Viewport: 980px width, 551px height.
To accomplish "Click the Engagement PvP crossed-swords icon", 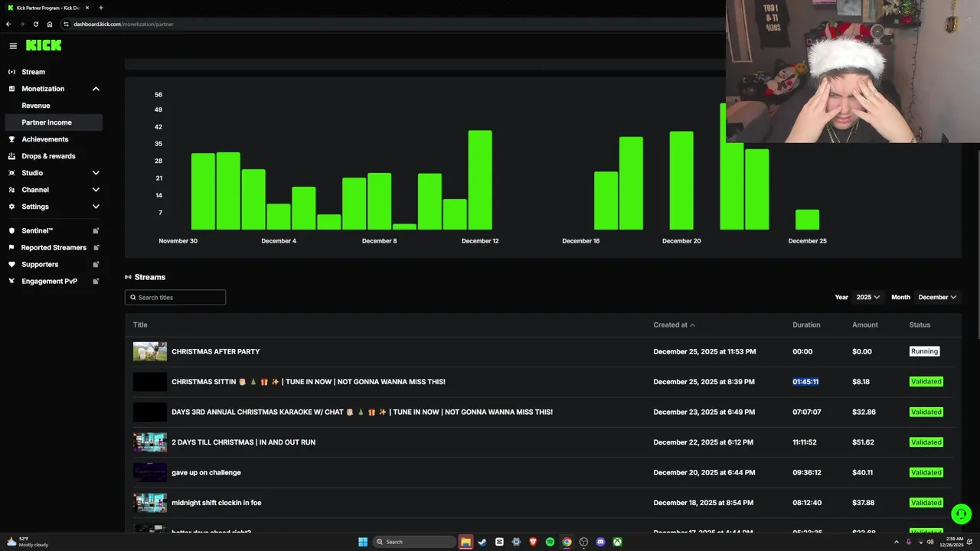I will pos(13,281).
